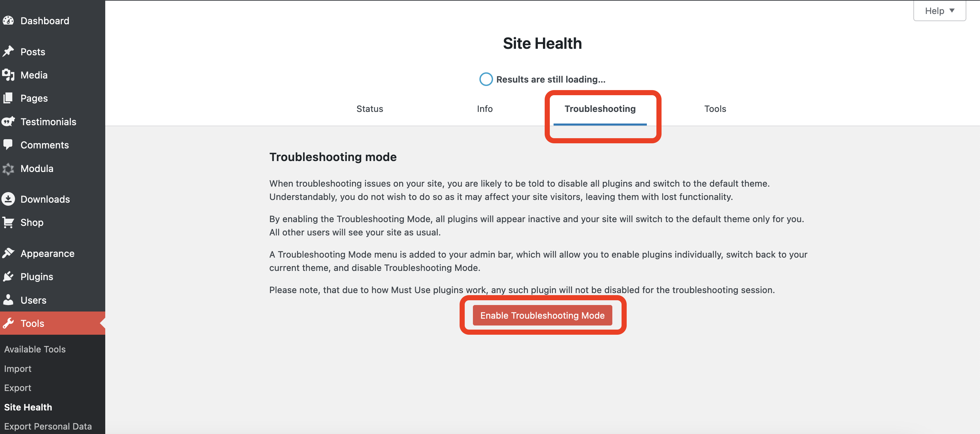Open Export Personal Data link
Viewport: 980px width, 434px height.
[x=48, y=426]
